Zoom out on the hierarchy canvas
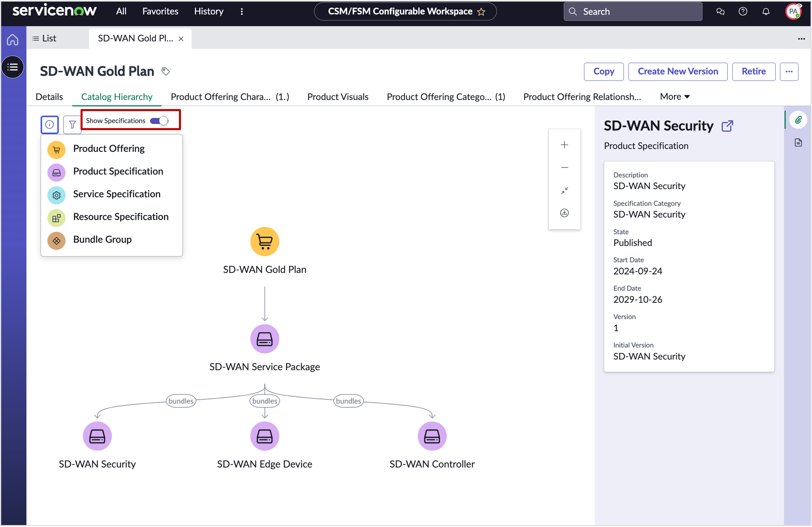The height and width of the screenshot is (527, 812). click(x=564, y=167)
